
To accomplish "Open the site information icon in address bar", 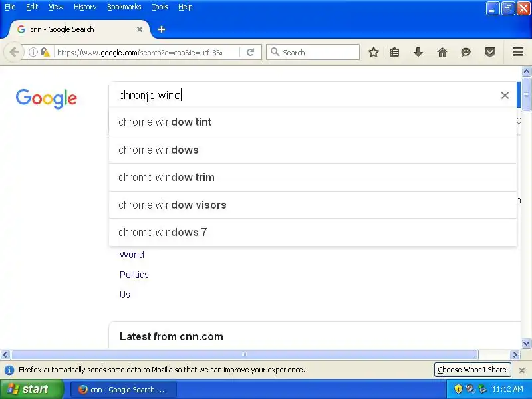I will (x=33, y=53).
